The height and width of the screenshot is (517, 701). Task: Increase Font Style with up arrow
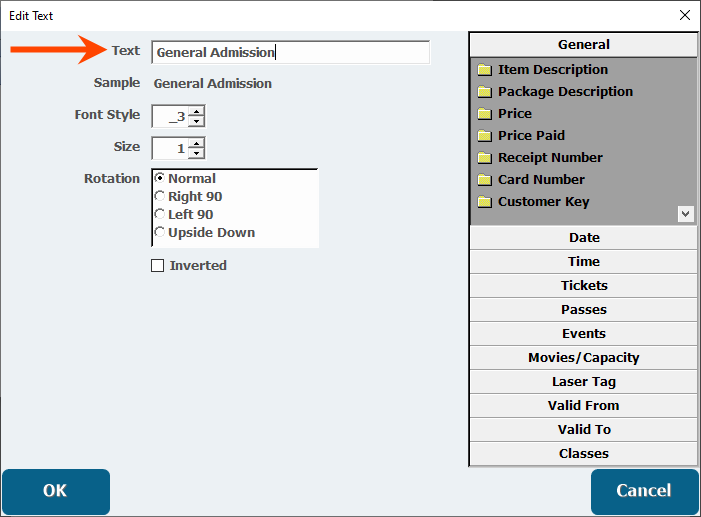(x=196, y=111)
